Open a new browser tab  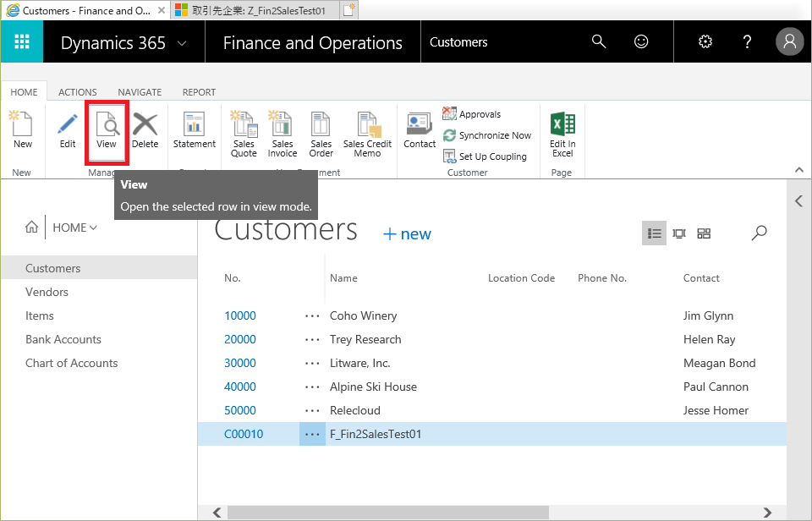[x=349, y=10]
